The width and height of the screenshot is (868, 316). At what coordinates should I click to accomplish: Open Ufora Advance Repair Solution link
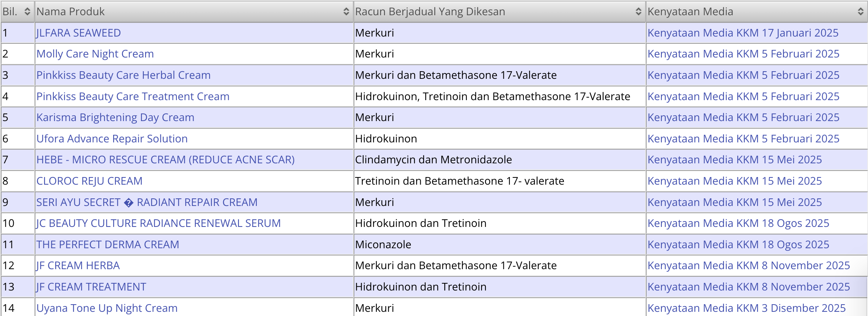[112, 139]
